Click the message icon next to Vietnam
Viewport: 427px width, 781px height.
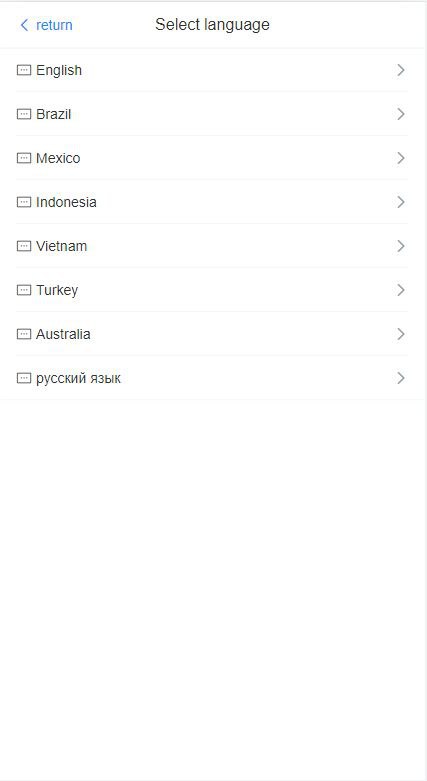[23, 246]
